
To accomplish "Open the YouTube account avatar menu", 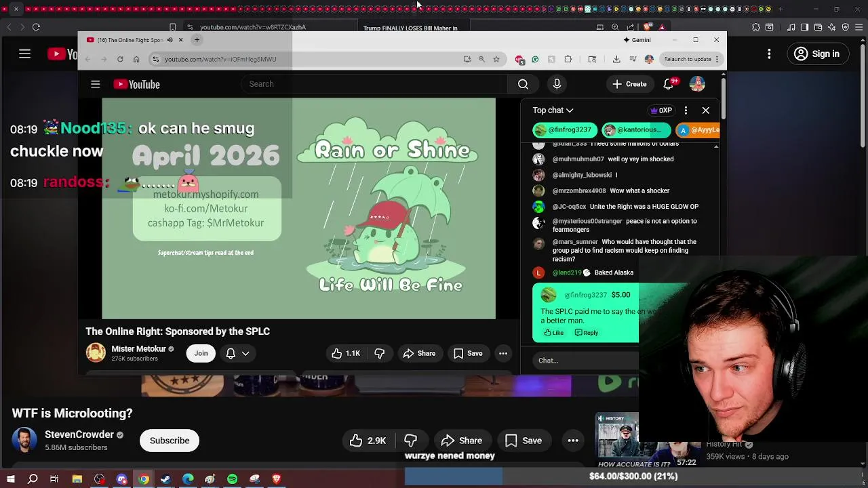I will pos(697,84).
